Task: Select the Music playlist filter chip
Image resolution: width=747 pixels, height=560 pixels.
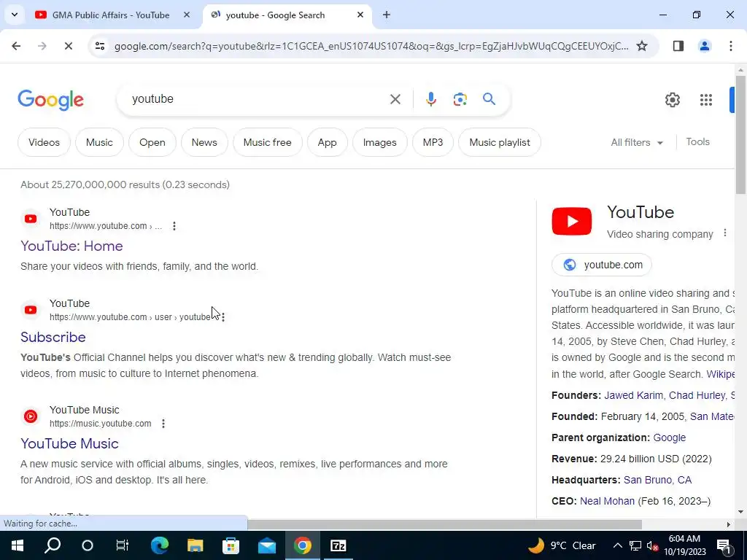Action: click(499, 142)
